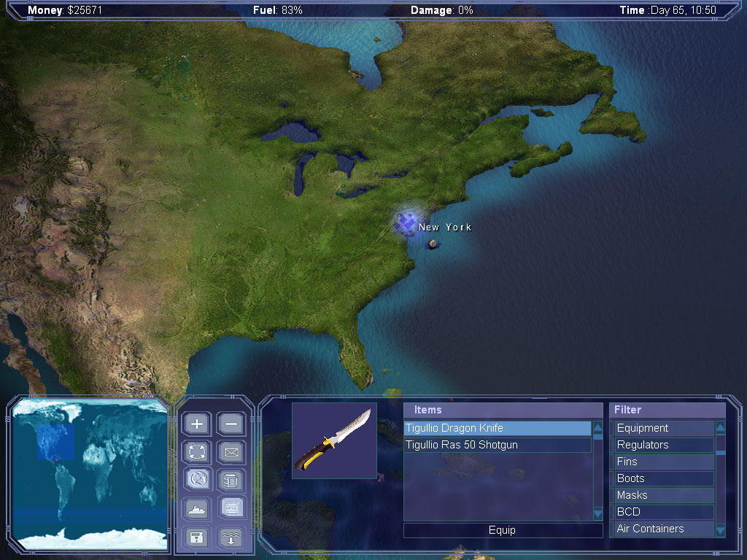
Task: Start dive with waves and arrow icon
Action: [231, 537]
